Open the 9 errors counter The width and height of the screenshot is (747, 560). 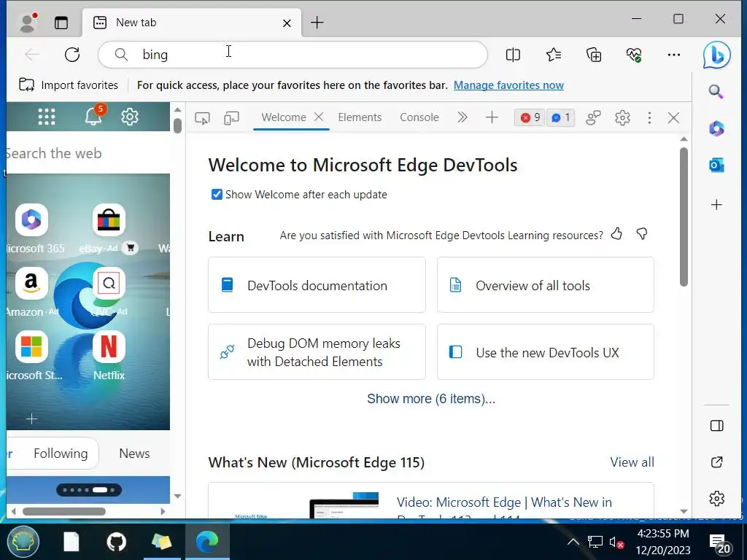point(530,117)
